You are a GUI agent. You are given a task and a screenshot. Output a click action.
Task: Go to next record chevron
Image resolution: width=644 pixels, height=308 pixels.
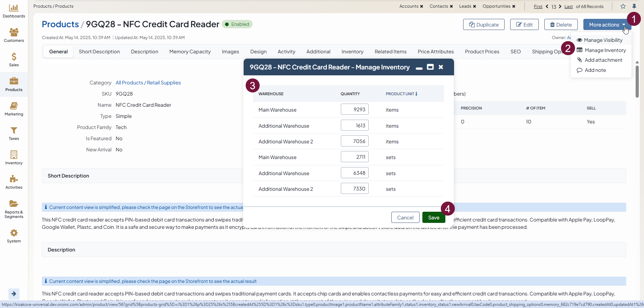560,6
